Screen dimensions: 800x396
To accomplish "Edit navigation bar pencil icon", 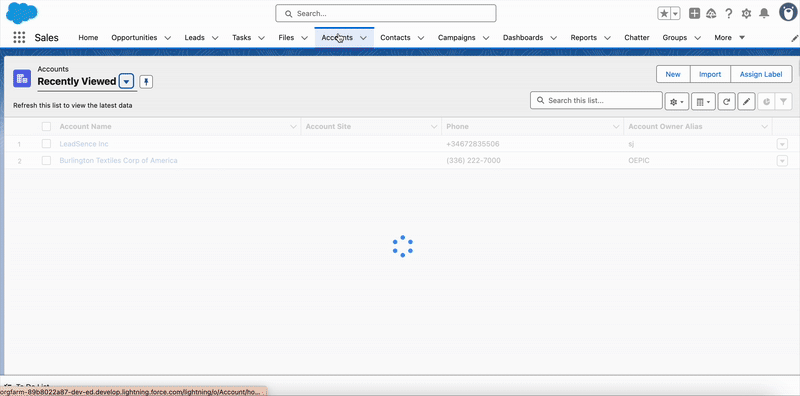I will pos(794,38).
